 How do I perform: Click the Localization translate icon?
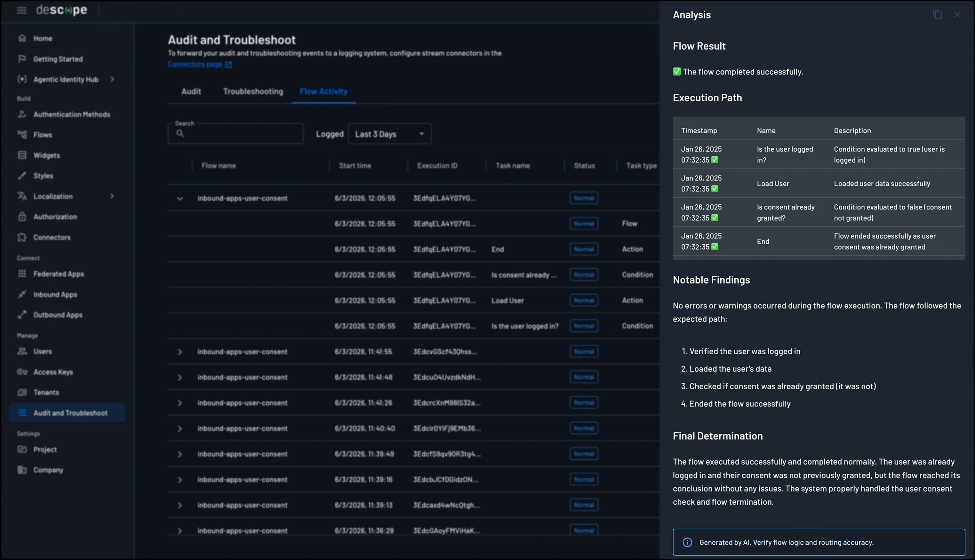point(22,196)
